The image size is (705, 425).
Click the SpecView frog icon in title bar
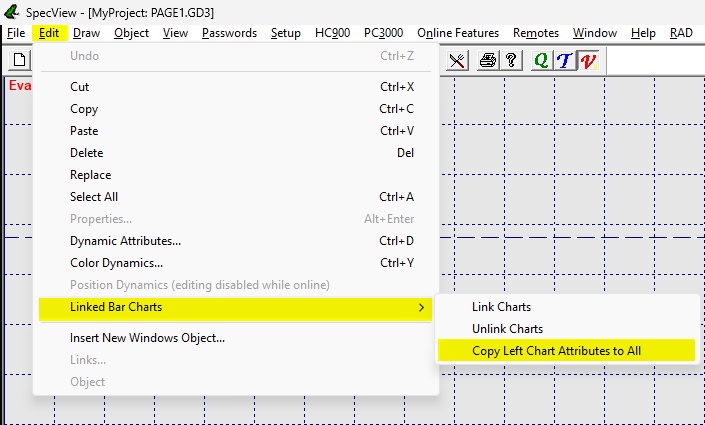13,11
